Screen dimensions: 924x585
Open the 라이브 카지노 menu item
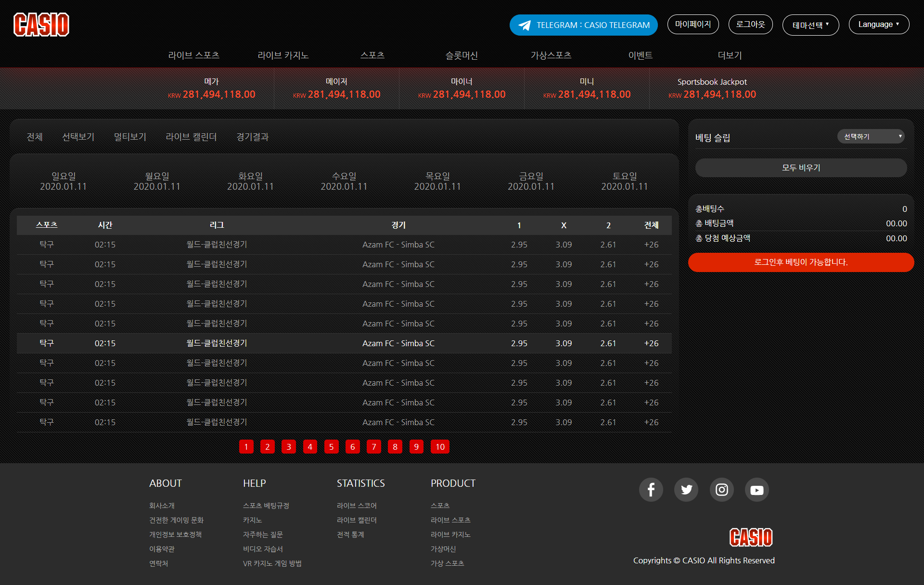(x=283, y=55)
